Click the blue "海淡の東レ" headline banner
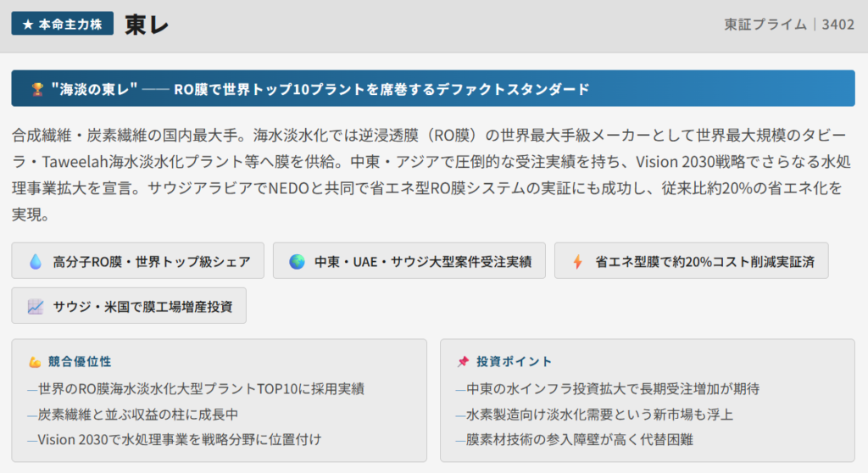The height and width of the screenshot is (473, 868). (x=432, y=89)
